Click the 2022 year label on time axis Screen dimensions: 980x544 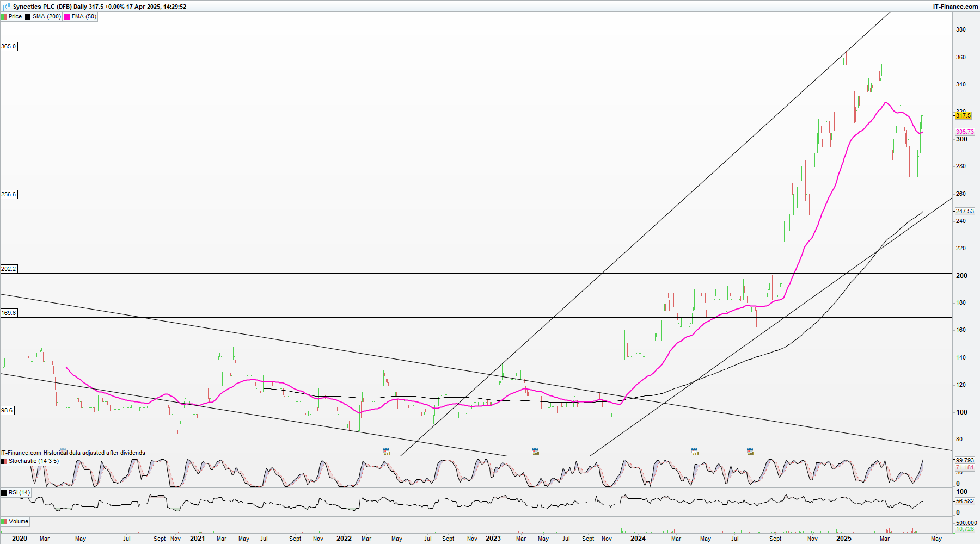(344, 539)
